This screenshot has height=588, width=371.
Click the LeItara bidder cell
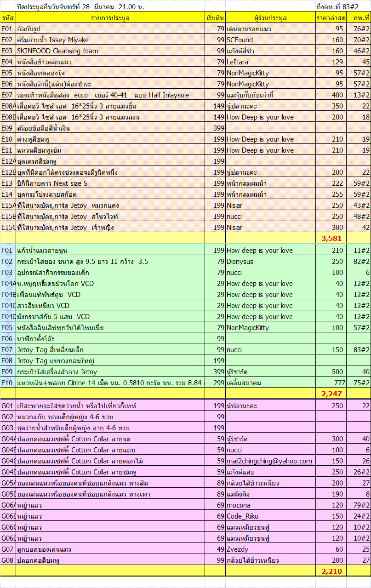pyautogui.click(x=270, y=62)
